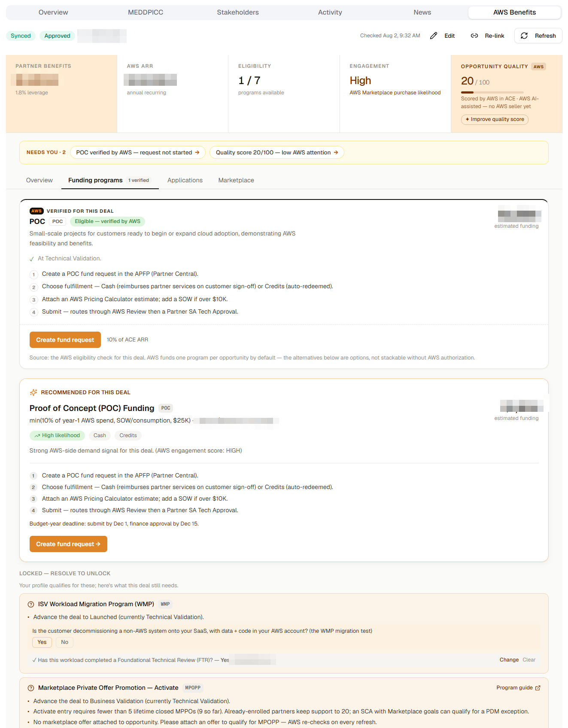Click the checkmark icon beside At Technical Validation
The height and width of the screenshot is (728, 568).
point(32,259)
